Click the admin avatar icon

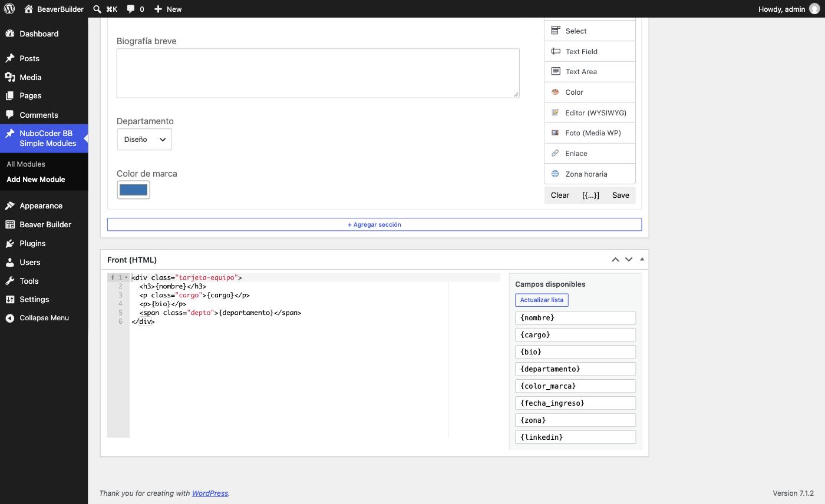click(x=814, y=9)
